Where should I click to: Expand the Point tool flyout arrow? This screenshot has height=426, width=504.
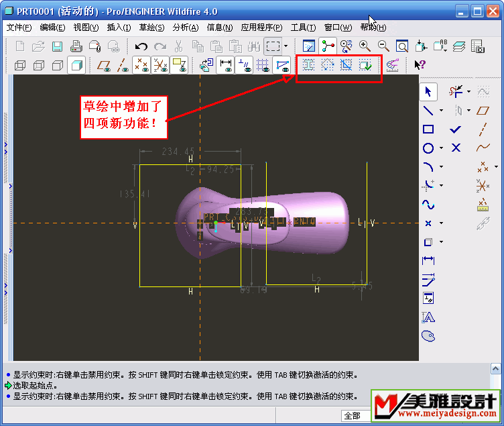pos(441,223)
